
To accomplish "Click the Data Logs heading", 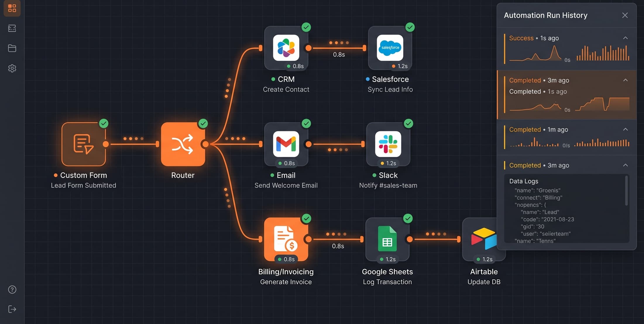I will pyautogui.click(x=524, y=181).
